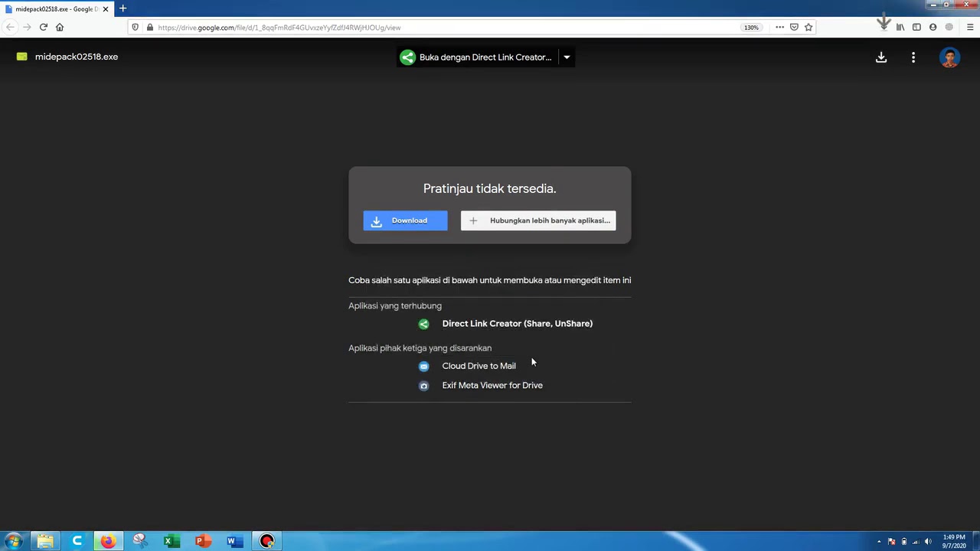Save page to Pocket

pyautogui.click(x=794, y=28)
